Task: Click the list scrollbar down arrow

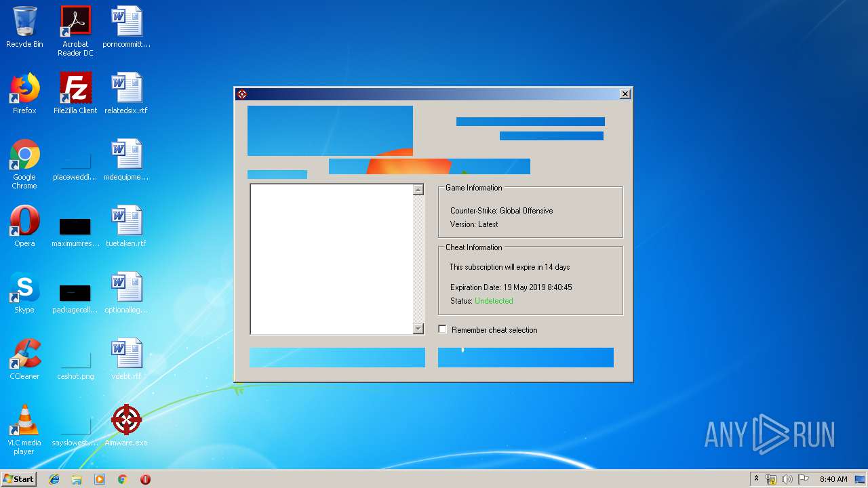Action: tap(418, 329)
